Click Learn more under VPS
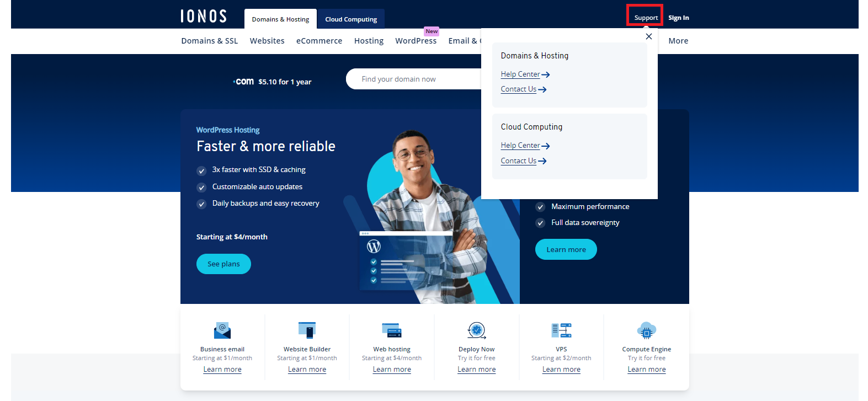This screenshot has height=401, width=868. [x=561, y=370]
